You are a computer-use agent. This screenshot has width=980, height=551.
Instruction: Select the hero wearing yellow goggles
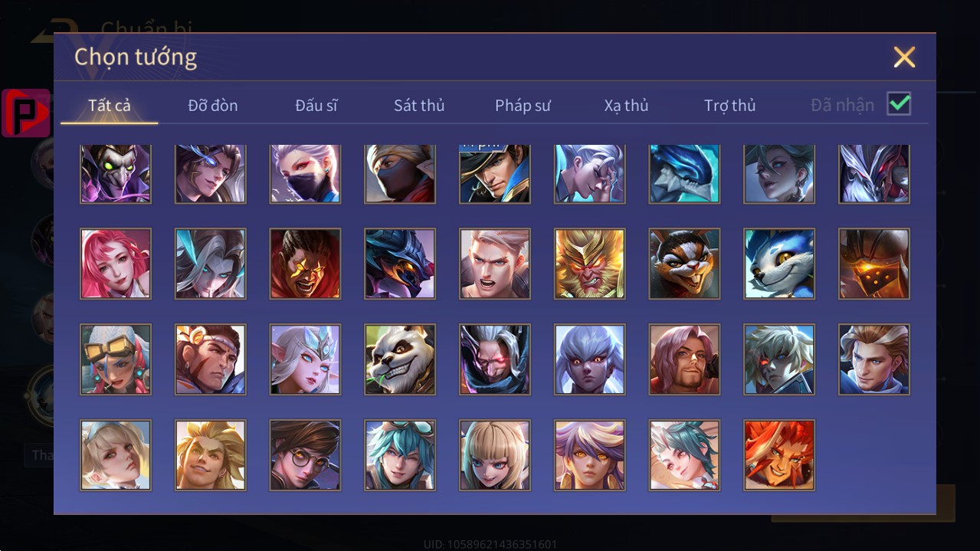(x=116, y=359)
